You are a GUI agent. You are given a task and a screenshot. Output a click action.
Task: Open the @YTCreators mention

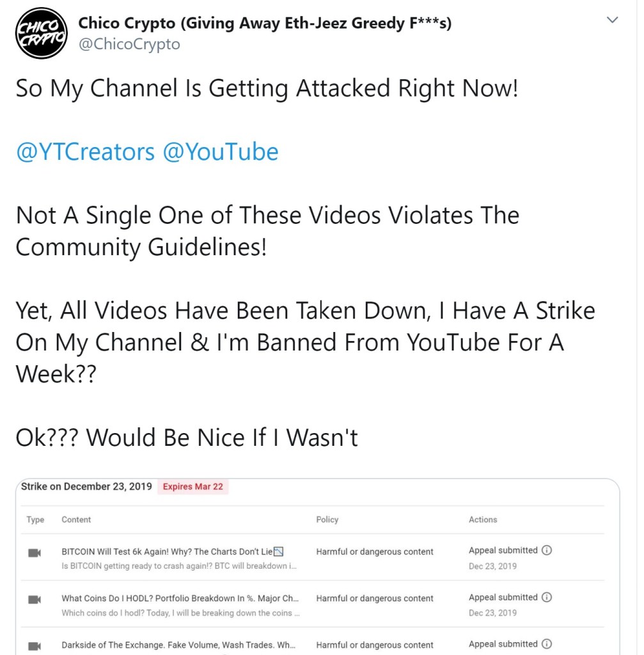click(x=85, y=152)
